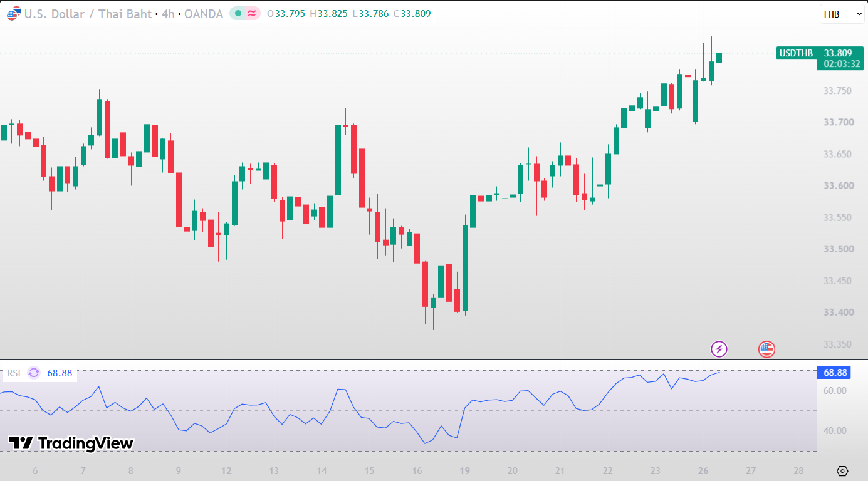Open the US flag economic event marker
The height and width of the screenshot is (481, 868).
coord(766,349)
